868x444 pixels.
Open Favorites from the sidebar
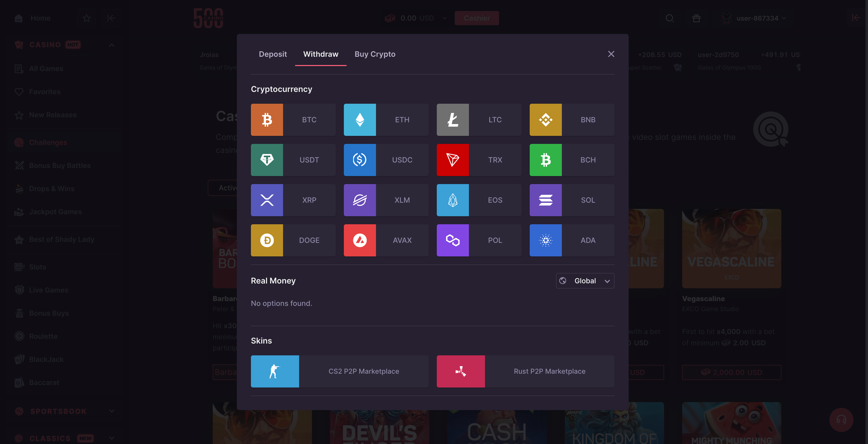(45, 91)
